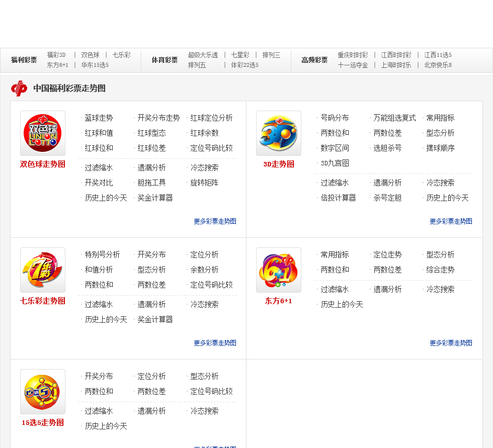Open 摆球顺序 link
Viewport: 493px width, 448px height.
pyautogui.click(x=440, y=148)
